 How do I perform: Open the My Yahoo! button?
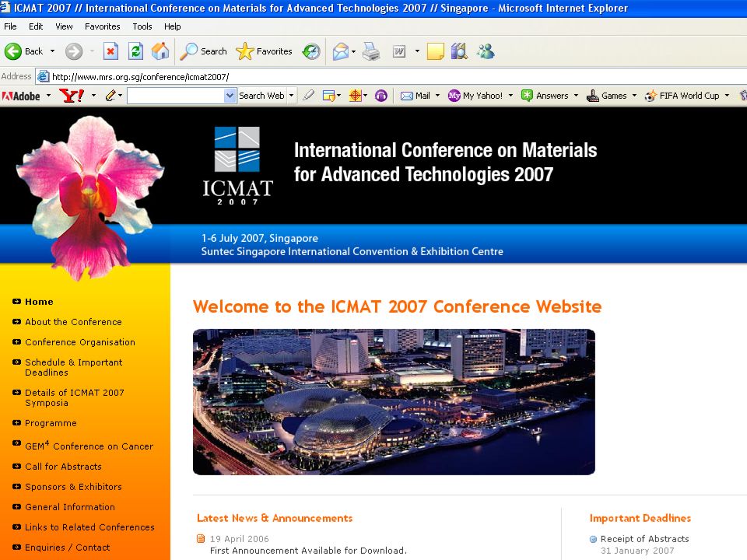475,96
